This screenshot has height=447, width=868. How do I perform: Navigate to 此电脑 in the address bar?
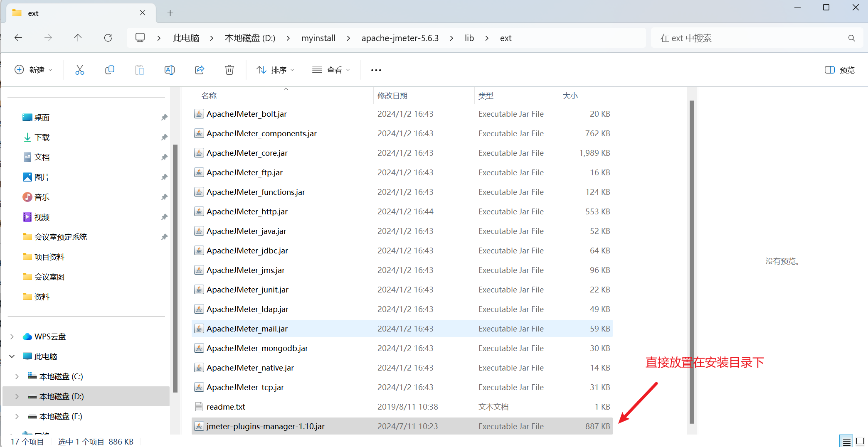186,38
